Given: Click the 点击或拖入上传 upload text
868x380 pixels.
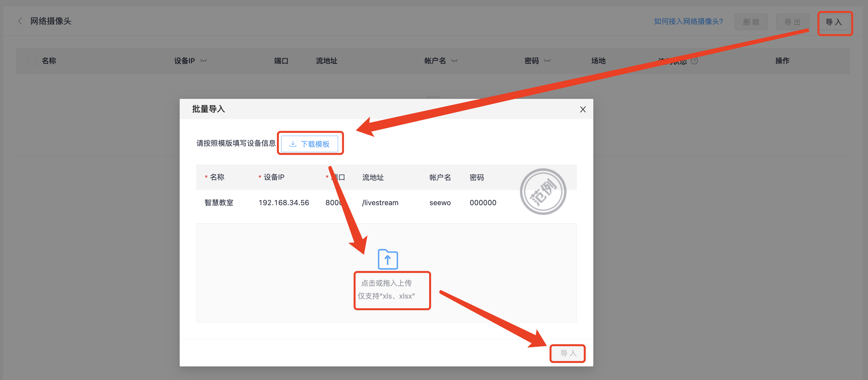Looking at the screenshot, I should click(x=386, y=283).
